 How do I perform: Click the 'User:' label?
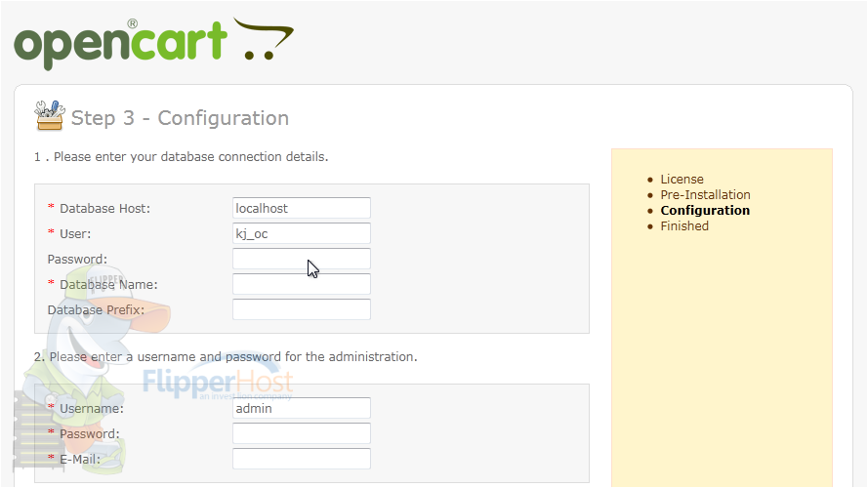tap(75, 234)
